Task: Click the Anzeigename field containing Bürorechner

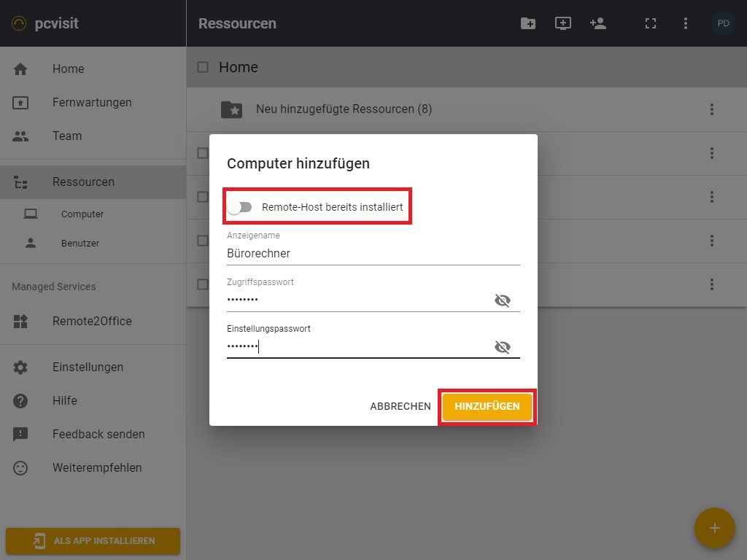Action: pos(372,254)
